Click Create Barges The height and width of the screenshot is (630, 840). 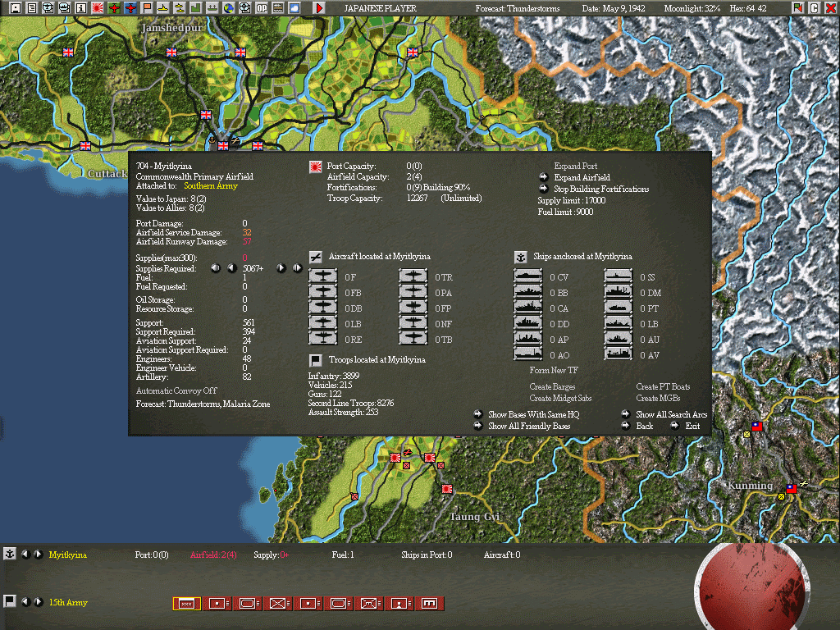point(552,386)
